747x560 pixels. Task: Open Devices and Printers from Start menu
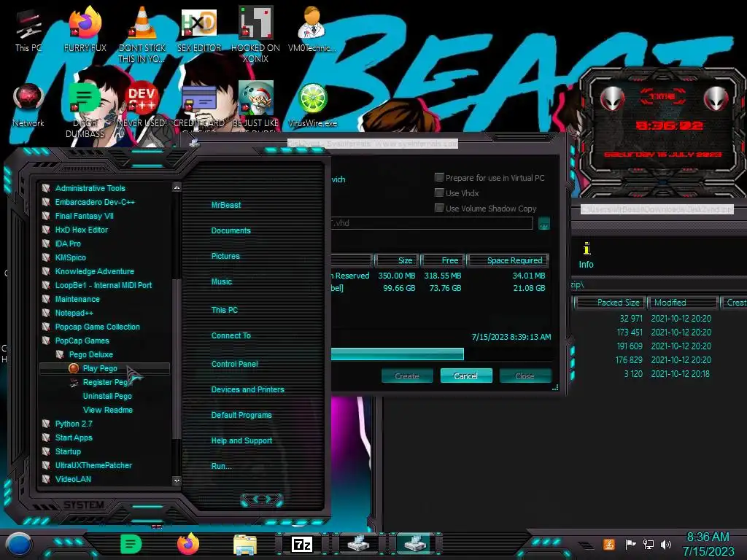pos(248,389)
